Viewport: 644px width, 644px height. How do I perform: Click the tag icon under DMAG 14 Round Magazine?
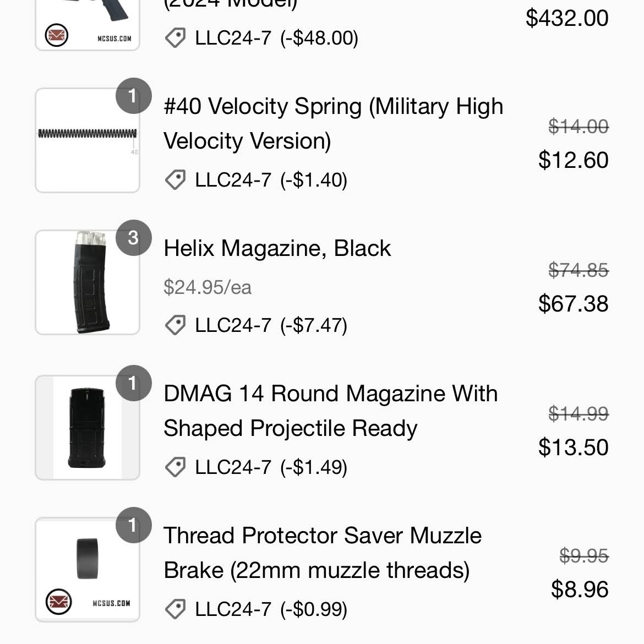tap(175, 467)
